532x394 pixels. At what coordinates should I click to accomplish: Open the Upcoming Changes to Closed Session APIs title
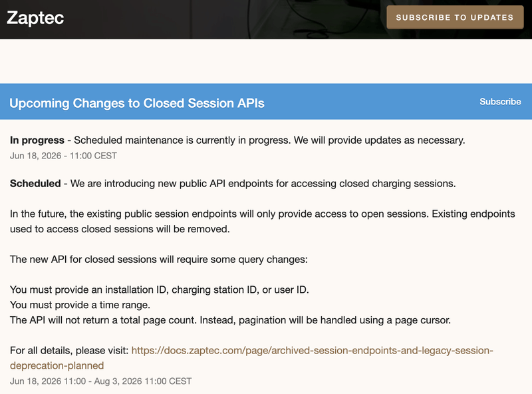(x=137, y=103)
